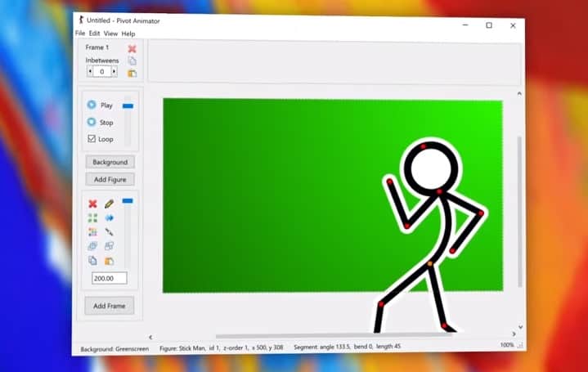588x372 pixels.
Task: Increase the Inbetweens value
Action: coord(114,71)
